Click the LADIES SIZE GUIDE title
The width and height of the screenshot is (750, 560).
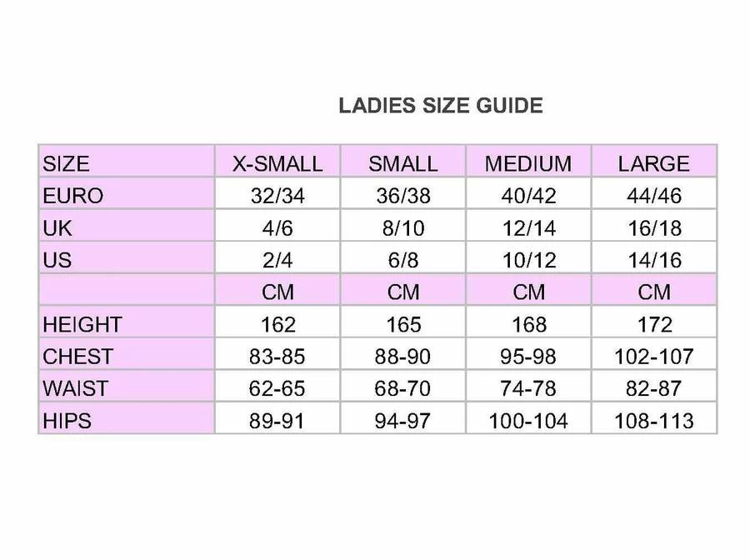click(440, 106)
